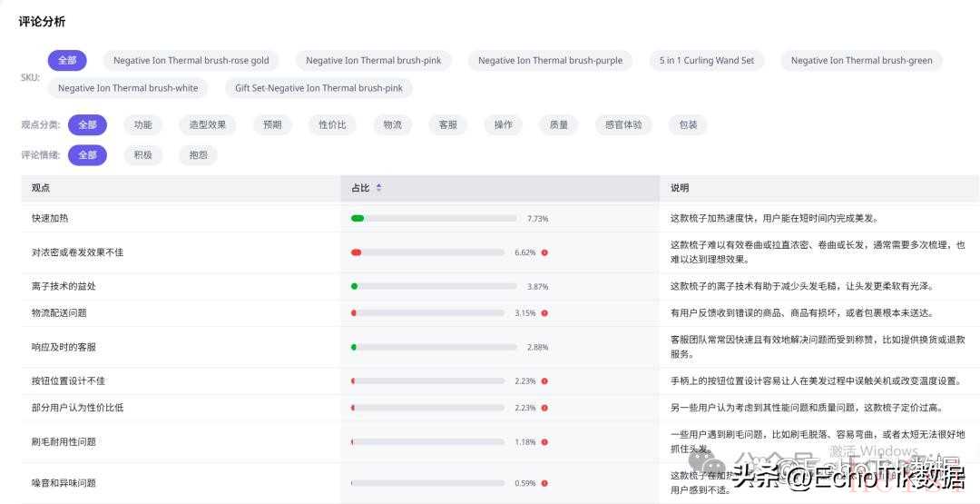The image size is (980, 504).
Task: Click red dot next to 6.62% value
Action: coord(544,252)
